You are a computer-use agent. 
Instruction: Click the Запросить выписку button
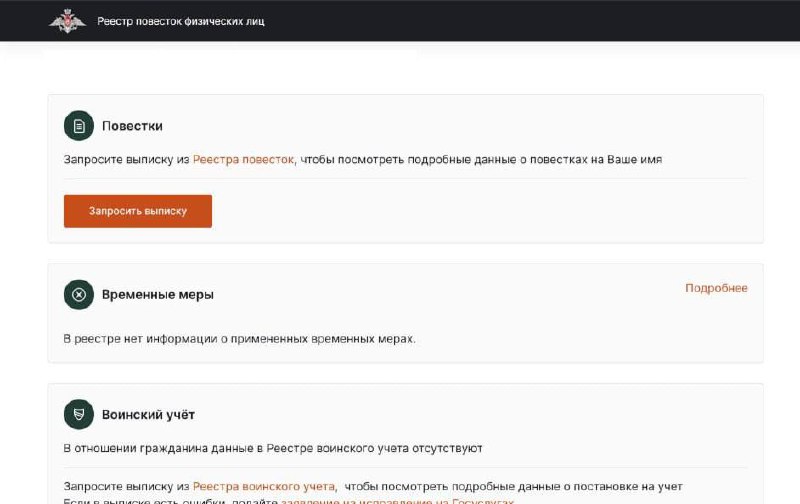pos(138,211)
